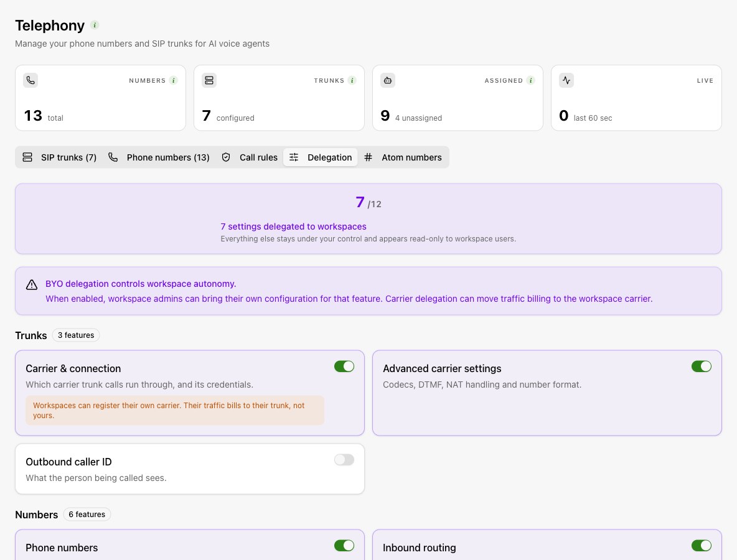Image resolution: width=737 pixels, height=560 pixels.
Task: Click the phone icon in the Numbers card
Action: click(x=31, y=80)
